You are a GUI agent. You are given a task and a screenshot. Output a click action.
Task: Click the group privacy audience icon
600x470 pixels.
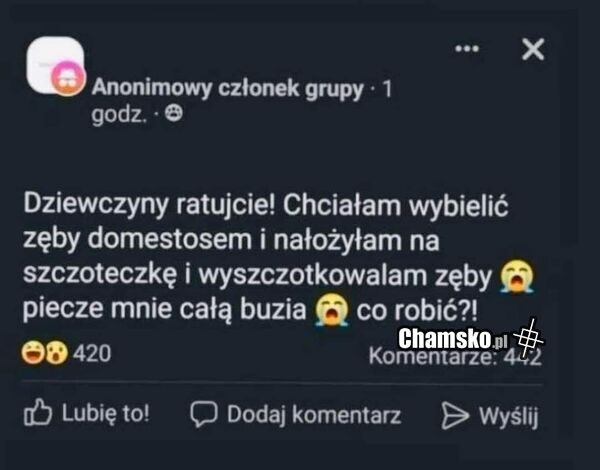[x=174, y=113]
